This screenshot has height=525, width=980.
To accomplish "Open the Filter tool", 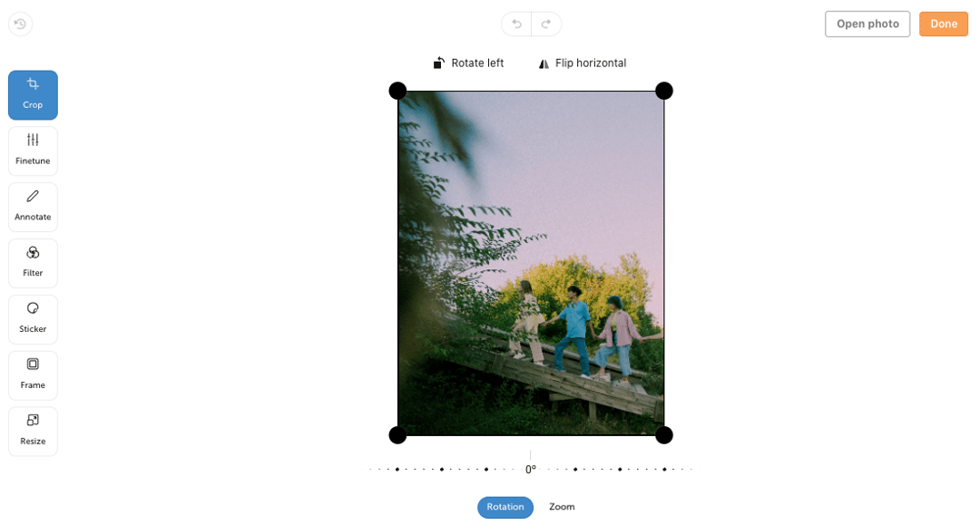I will point(33,264).
